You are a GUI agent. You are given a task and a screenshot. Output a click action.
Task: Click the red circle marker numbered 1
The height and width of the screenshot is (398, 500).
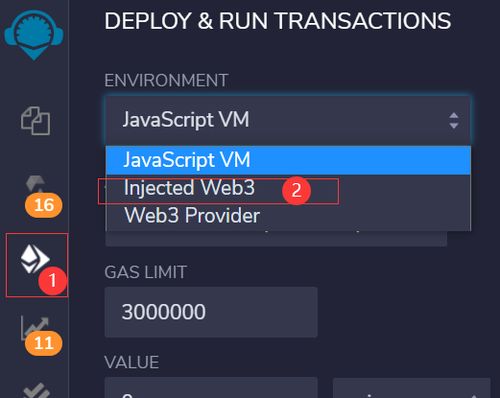coord(53,280)
